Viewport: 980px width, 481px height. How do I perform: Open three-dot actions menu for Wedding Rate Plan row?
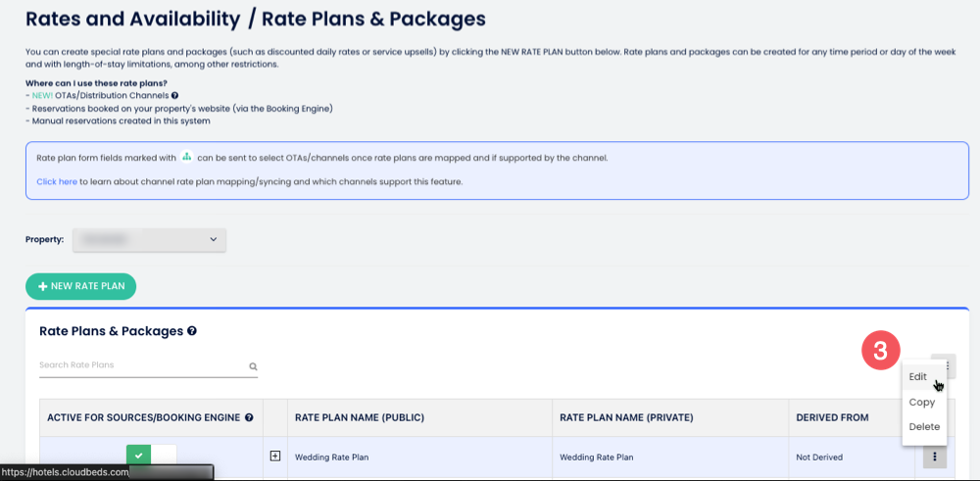pyautogui.click(x=934, y=457)
